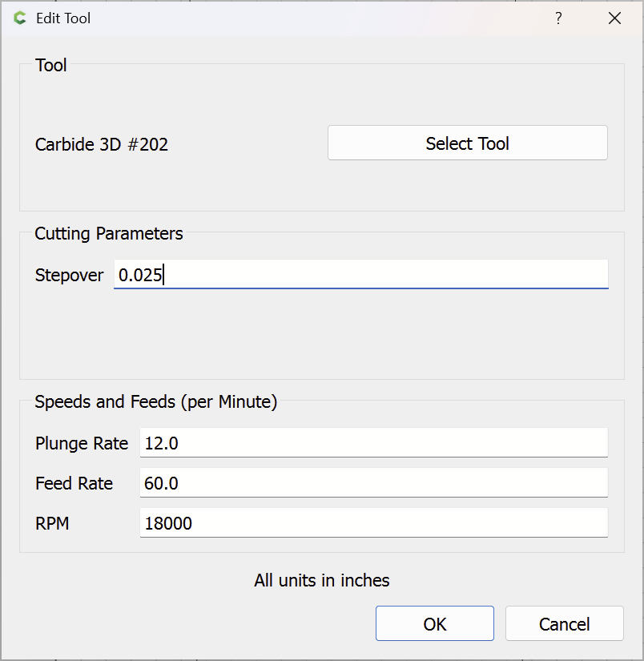Image resolution: width=644 pixels, height=661 pixels.
Task: Click the Stepover label
Action: pyautogui.click(x=70, y=275)
